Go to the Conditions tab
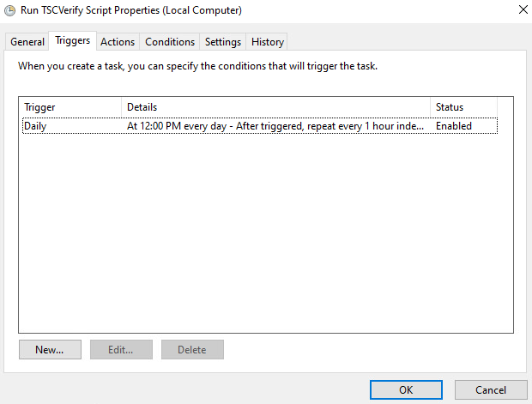The width and height of the screenshot is (532, 404). [x=170, y=42]
